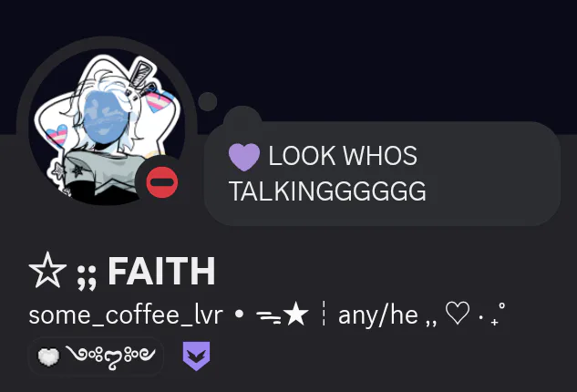Image resolution: width=577 pixels, height=392 pixels.
Task: Open the ornate server tag badge
Action: 96,356
